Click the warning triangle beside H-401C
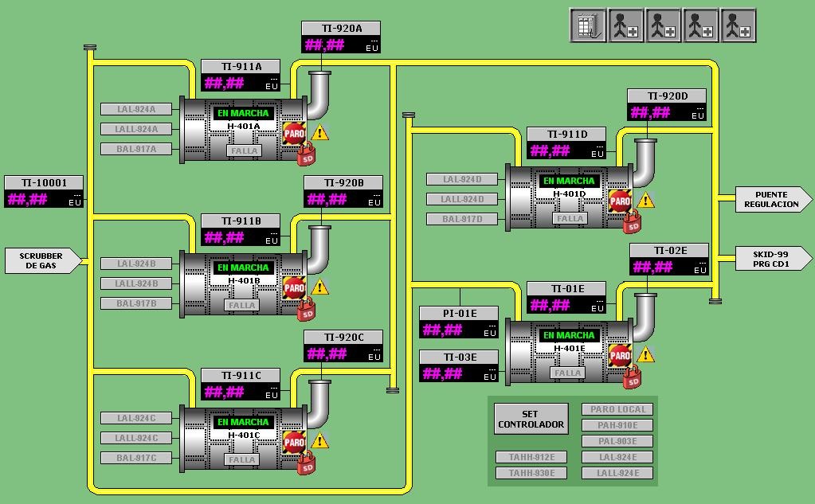Image resolution: width=815 pixels, height=504 pixels. 320,440
